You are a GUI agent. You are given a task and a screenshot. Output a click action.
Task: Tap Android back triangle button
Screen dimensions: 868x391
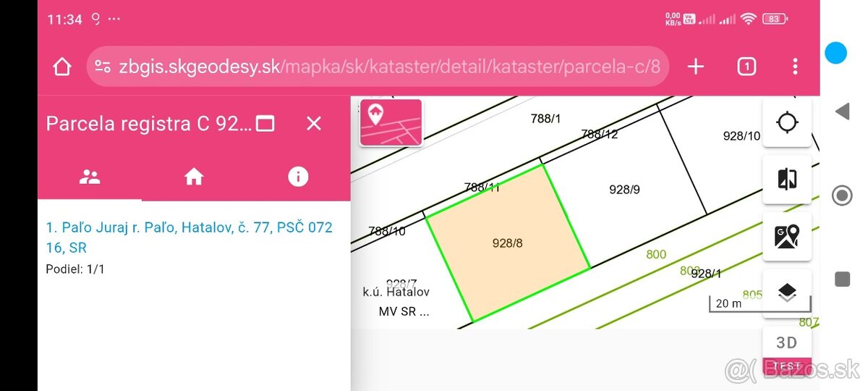(842, 112)
